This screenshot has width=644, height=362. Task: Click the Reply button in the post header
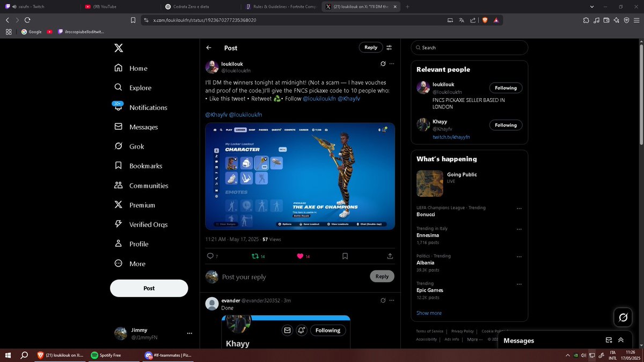point(371,47)
